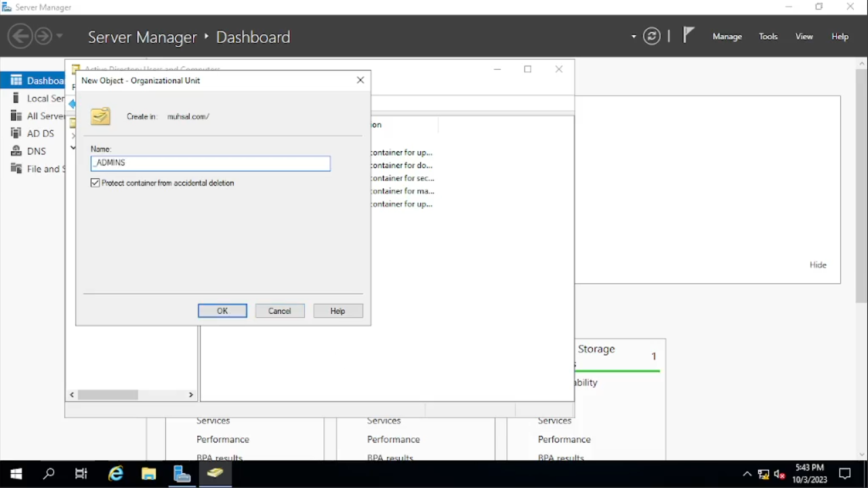Open the taskbar Search icon
The image size is (868, 488).
[49, 474]
